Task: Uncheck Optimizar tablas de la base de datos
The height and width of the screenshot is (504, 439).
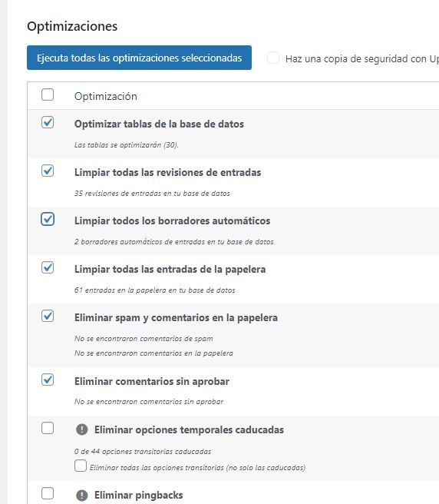Action: click(x=48, y=122)
